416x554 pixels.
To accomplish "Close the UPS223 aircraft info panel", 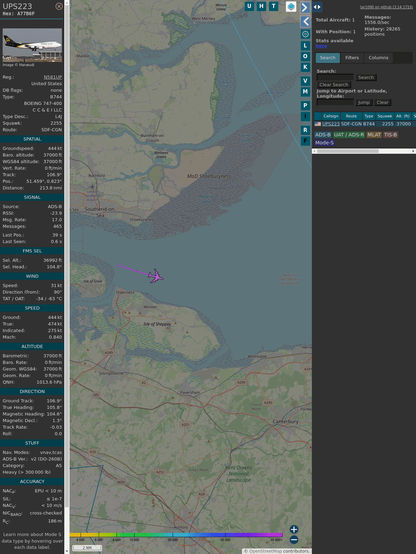I will pos(59,6).
